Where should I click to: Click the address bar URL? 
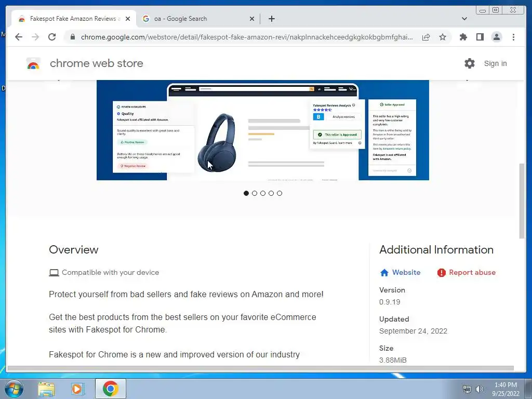click(x=247, y=37)
